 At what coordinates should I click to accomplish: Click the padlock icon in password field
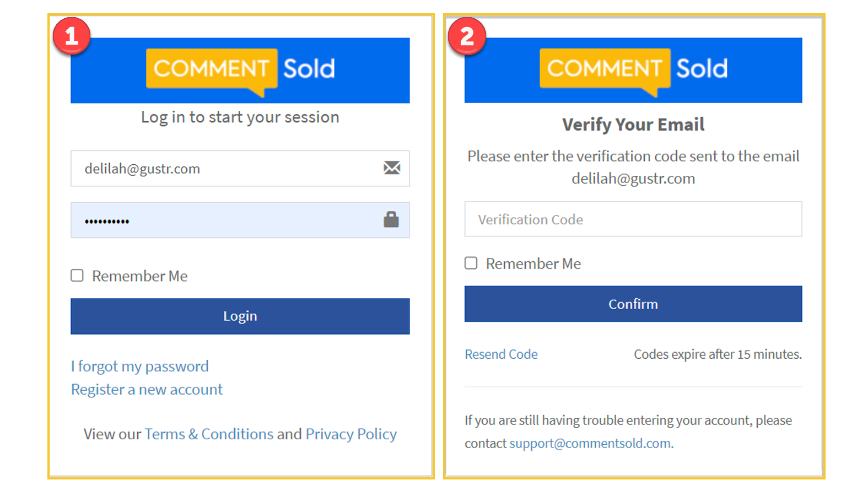pyautogui.click(x=391, y=219)
